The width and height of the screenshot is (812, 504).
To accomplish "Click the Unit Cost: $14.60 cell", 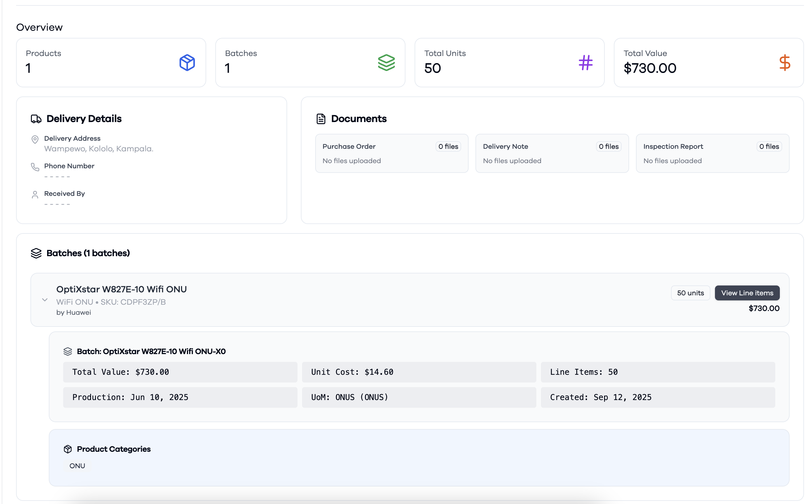I will 419,372.
